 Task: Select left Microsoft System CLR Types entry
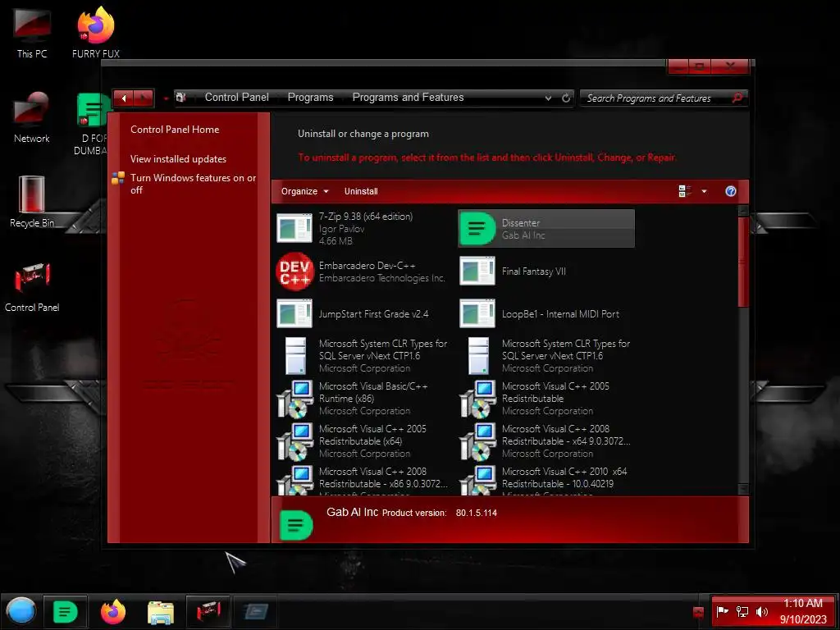364,356
